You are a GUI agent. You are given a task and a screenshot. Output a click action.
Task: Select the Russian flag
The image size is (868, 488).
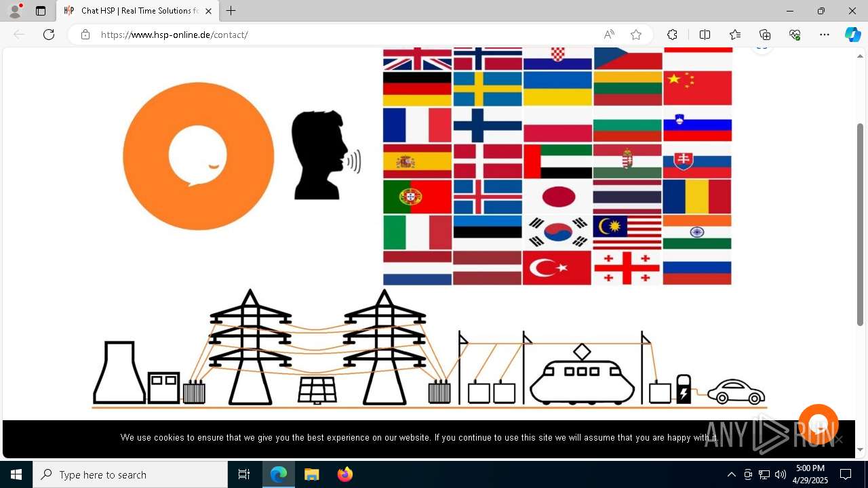[697, 268]
